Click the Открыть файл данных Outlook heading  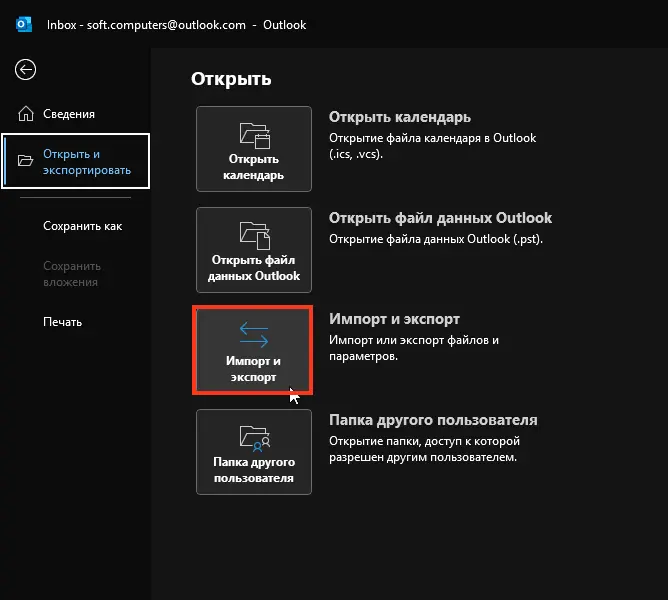(440, 218)
